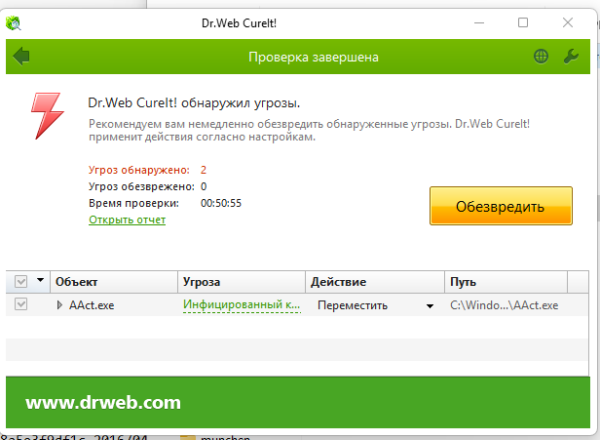
Task: Minimize the Dr.Web CureIt! window
Action: point(479,23)
